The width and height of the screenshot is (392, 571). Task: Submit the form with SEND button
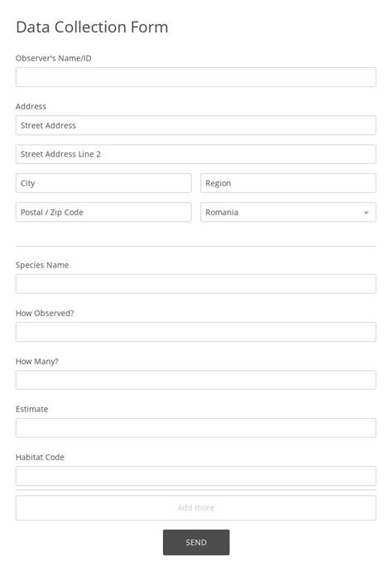pos(196,542)
